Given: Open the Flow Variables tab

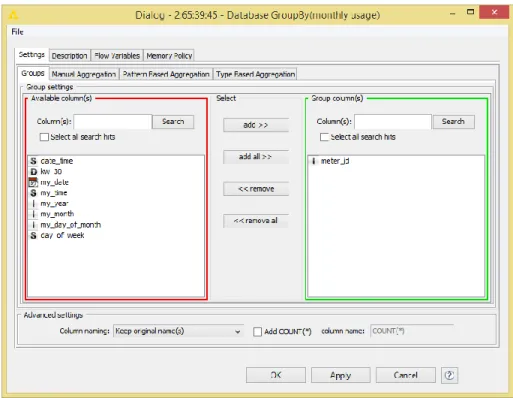Looking at the screenshot, I should click(117, 56).
